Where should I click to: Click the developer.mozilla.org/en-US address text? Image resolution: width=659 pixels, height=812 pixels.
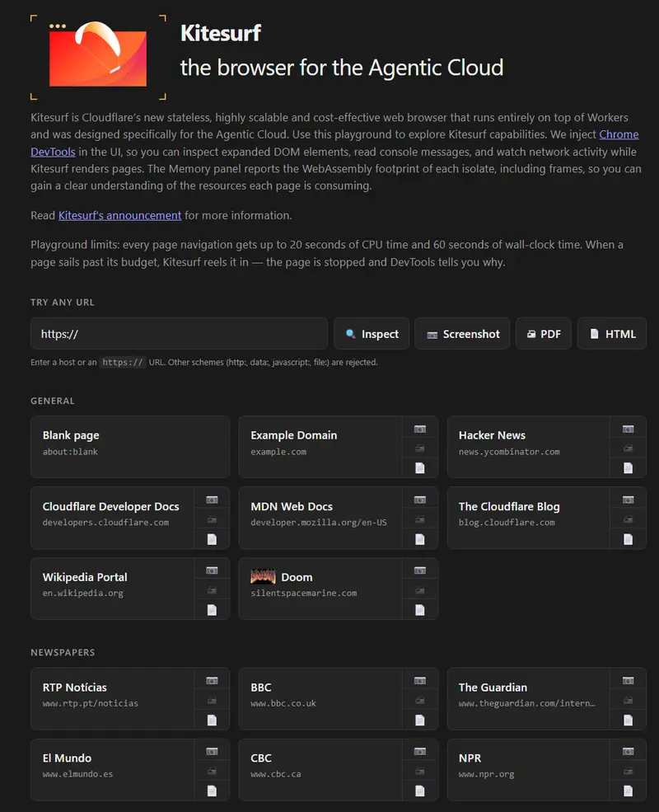tap(319, 523)
